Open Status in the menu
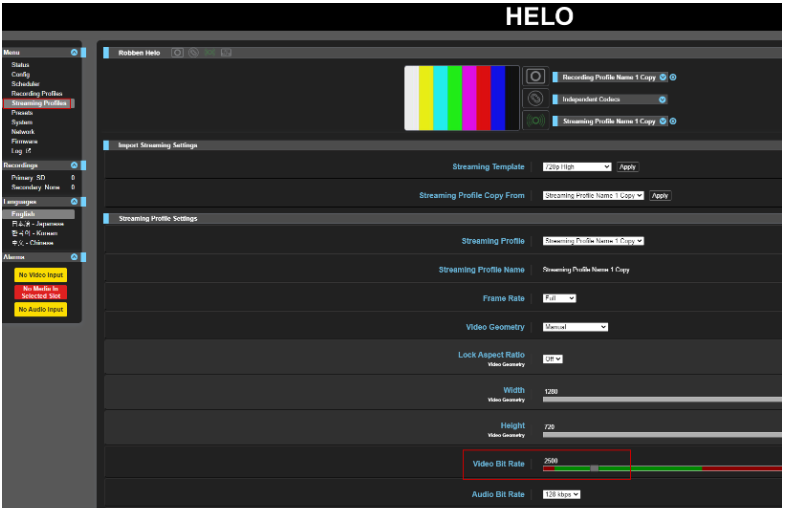 point(20,65)
